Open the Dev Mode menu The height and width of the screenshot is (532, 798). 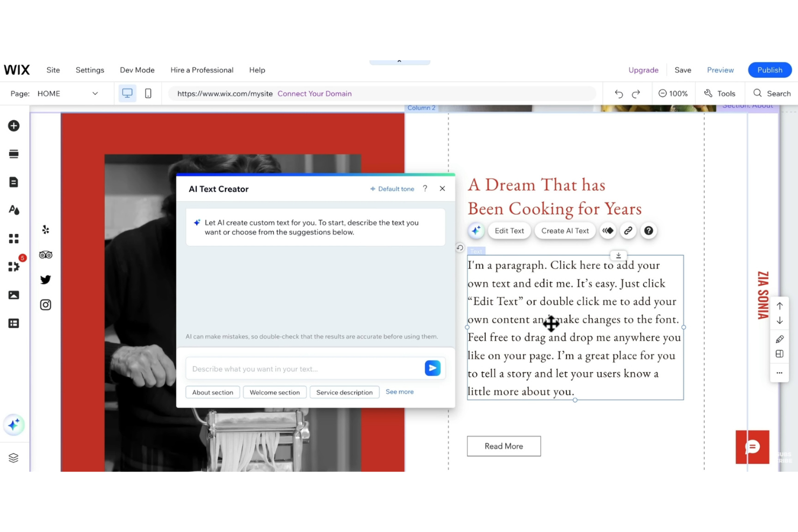pos(137,70)
